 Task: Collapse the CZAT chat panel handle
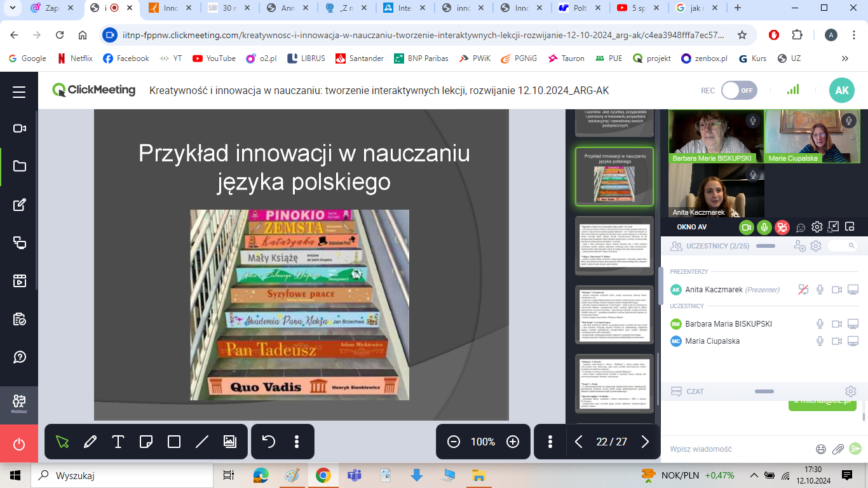765,391
